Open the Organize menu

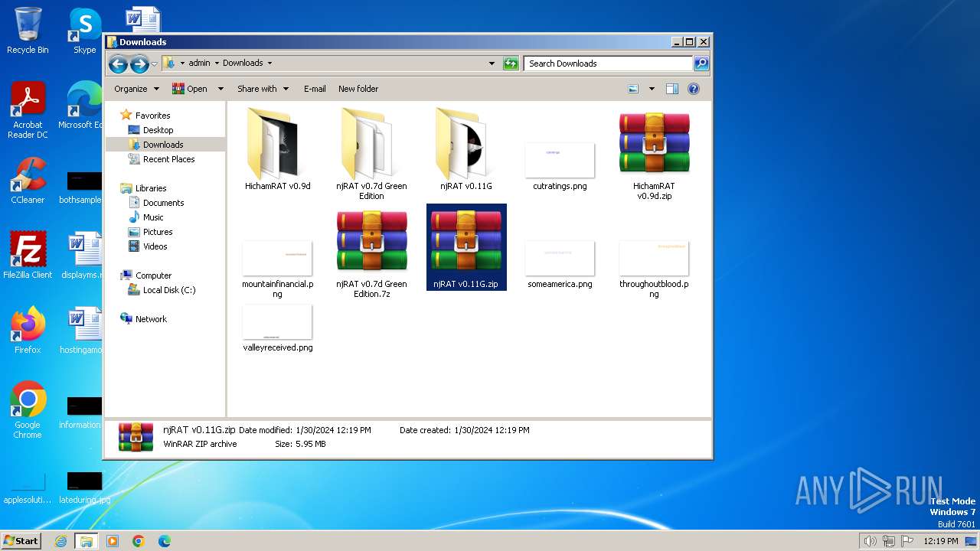(x=136, y=89)
